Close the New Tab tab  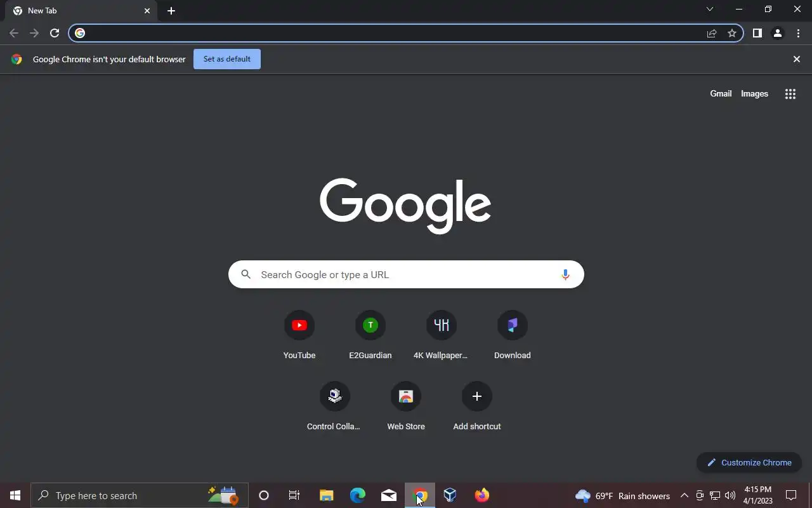(x=147, y=11)
